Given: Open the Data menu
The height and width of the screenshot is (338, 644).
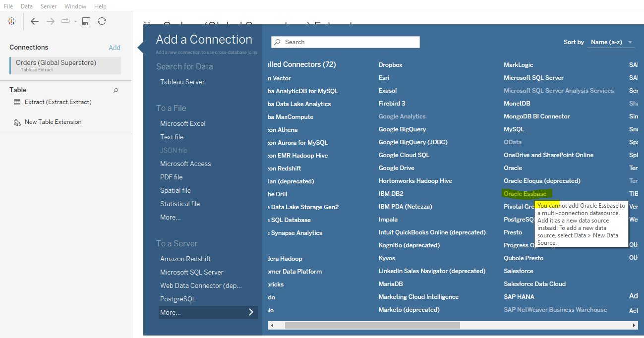Looking at the screenshot, I should pyautogui.click(x=26, y=6).
